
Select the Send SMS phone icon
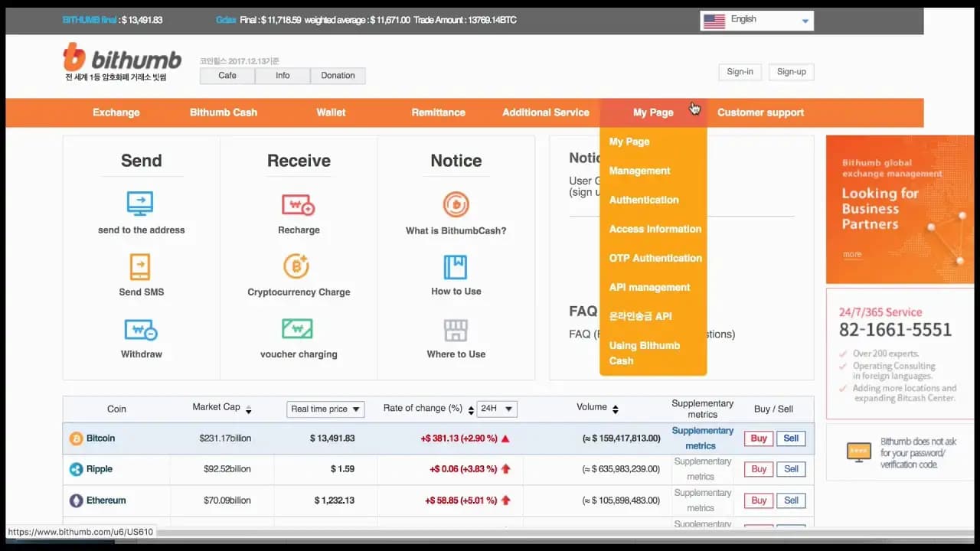(x=140, y=266)
